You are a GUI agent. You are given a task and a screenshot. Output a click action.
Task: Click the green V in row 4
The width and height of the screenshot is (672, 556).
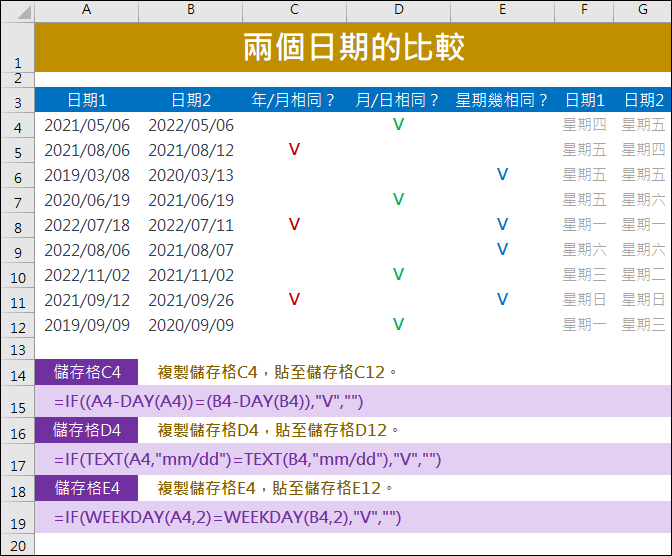click(x=399, y=124)
